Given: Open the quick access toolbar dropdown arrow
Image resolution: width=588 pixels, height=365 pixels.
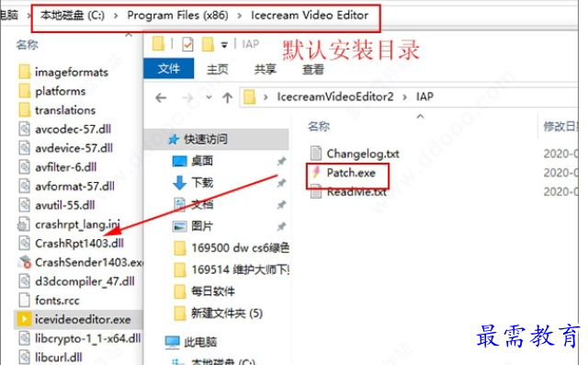Looking at the screenshot, I should 224,45.
